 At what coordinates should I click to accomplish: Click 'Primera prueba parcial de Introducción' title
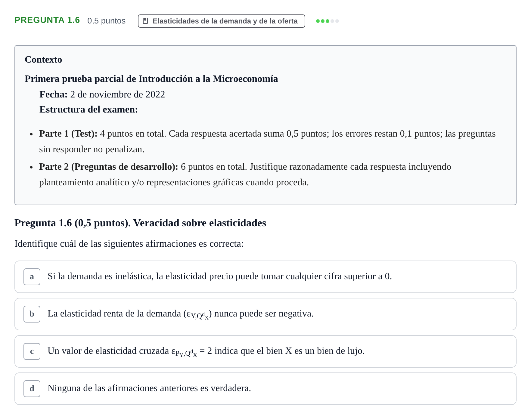[151, 79]
